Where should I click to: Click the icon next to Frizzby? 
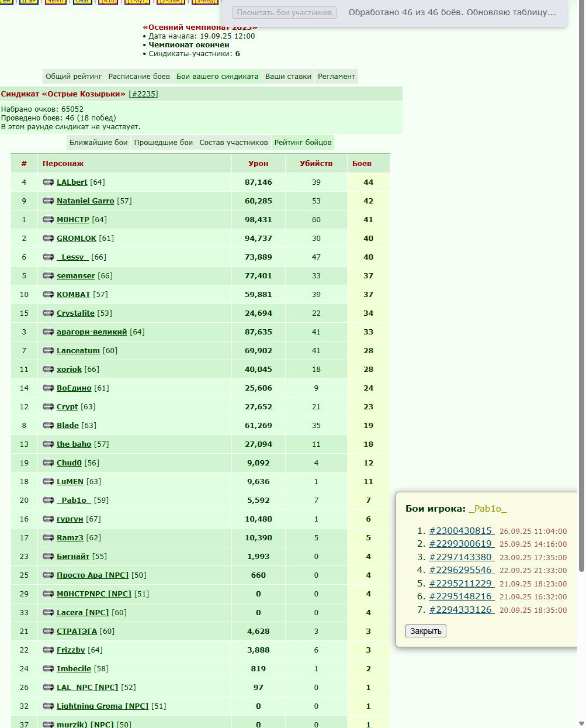point(48,650)
